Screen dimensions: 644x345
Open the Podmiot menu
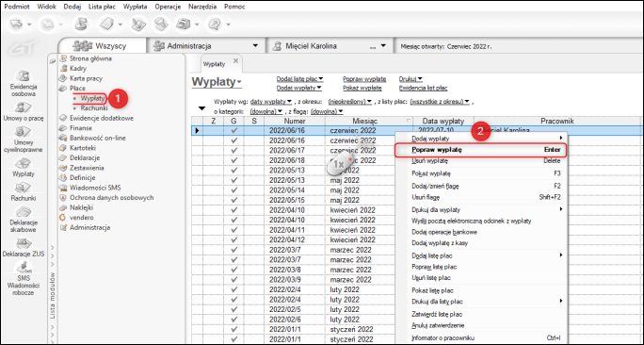click(x=17, y=7)
